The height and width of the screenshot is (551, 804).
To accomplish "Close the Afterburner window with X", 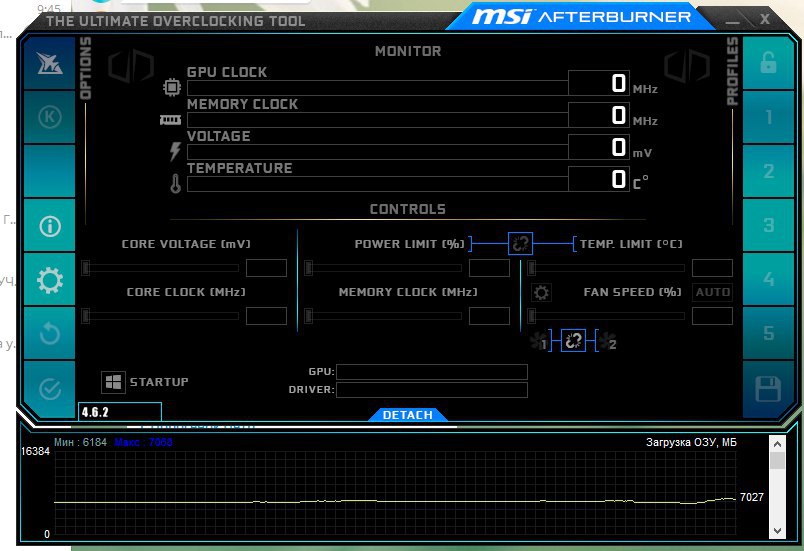I will [765, 19].
